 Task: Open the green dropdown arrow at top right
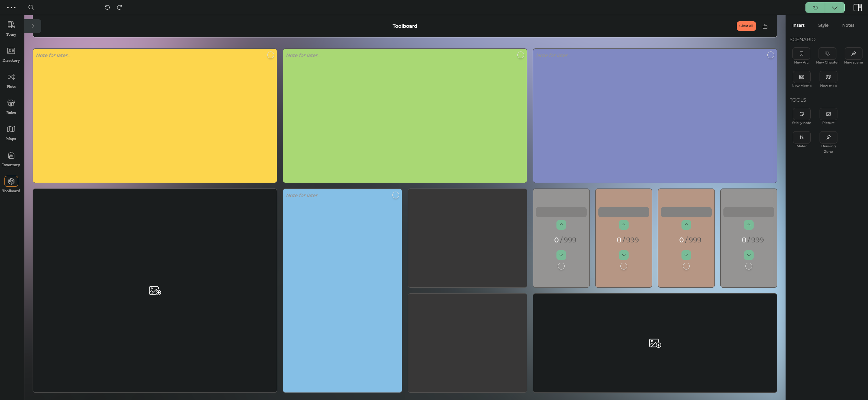pyautogui.click(x=834, y=8)
